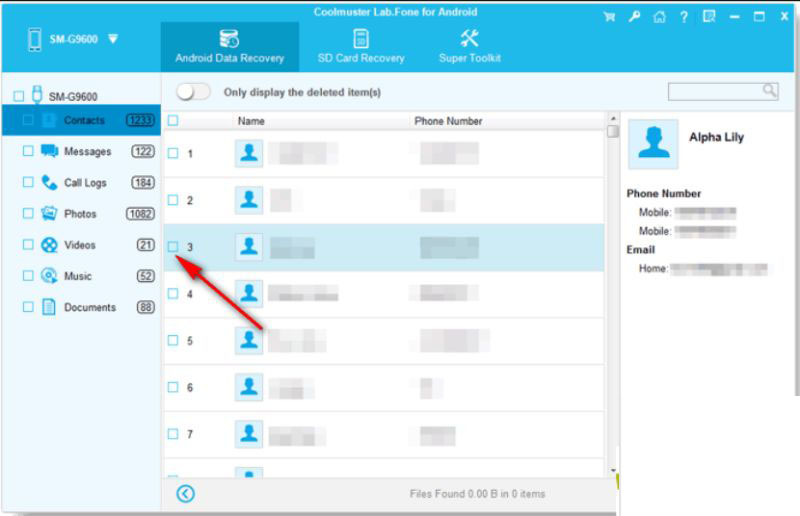Tick the checkbox for contact row 5

tap(173, 340)
